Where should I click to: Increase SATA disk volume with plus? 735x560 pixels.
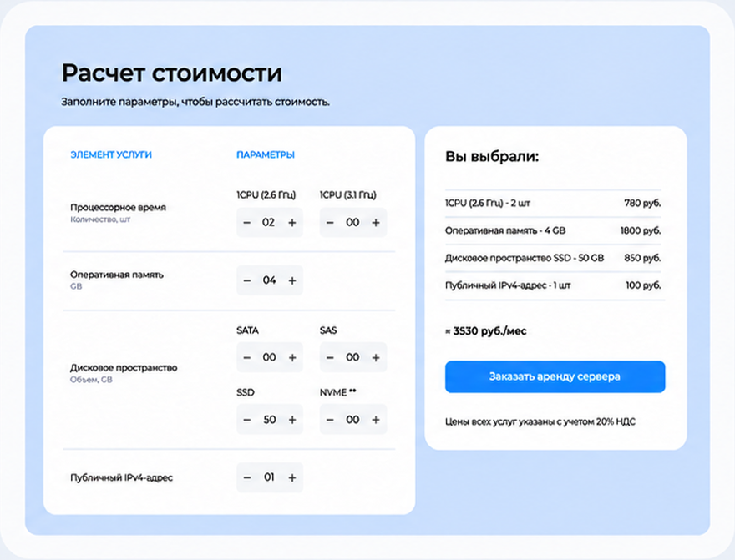click(292, 358)
